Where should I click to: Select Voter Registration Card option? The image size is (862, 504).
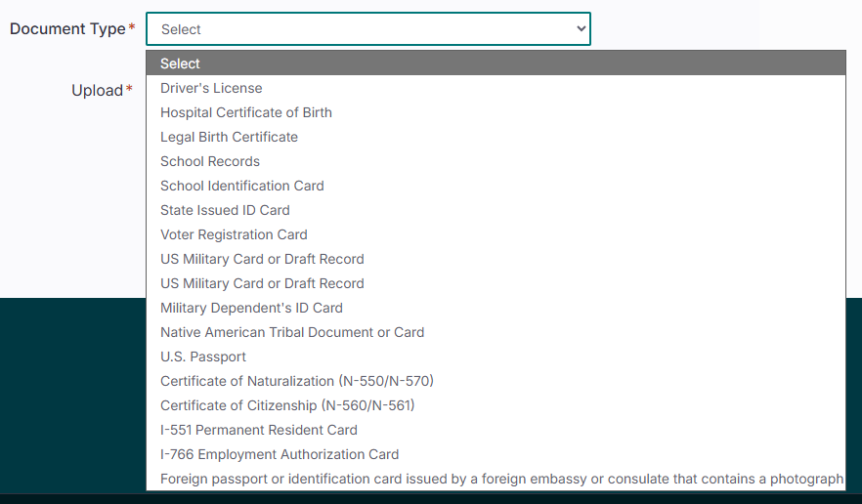(495, 234)
